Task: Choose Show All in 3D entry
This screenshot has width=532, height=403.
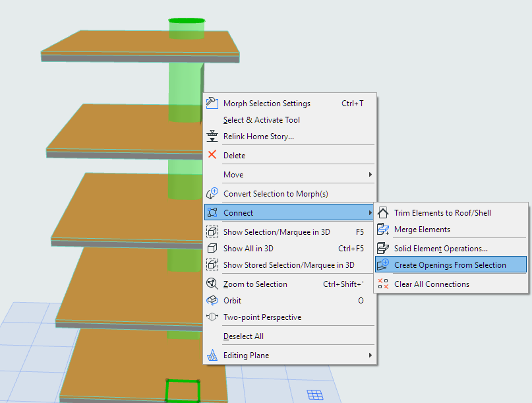Action: tap(290, 248)
